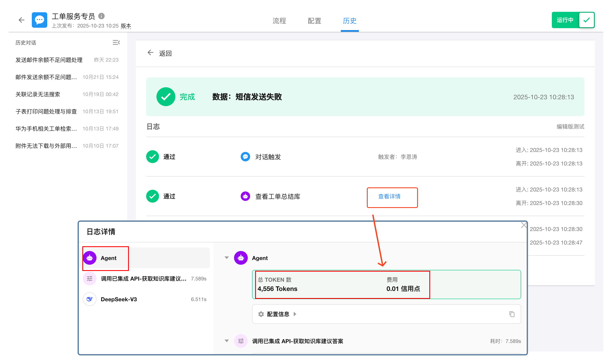Close the 日志详情 dialog
This screenshot has width=612, height=364.
click(524, 225)
